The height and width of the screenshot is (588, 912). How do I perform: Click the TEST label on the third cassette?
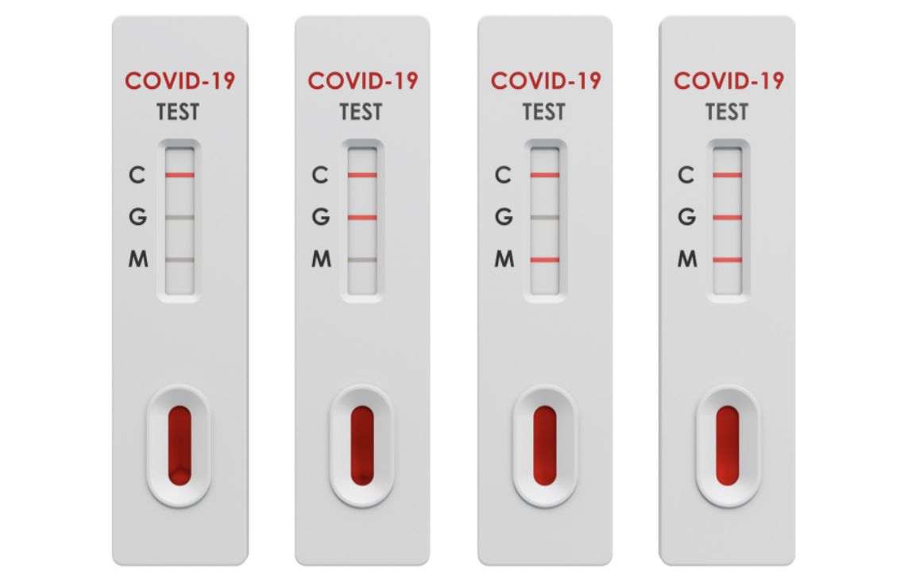point(544,112)
